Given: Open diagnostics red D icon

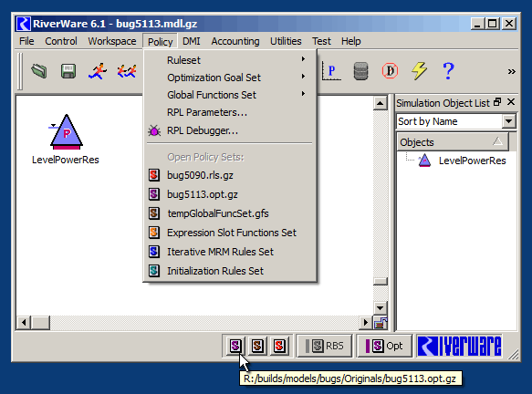Looking at the screenshot, I should tap(390, 71).
